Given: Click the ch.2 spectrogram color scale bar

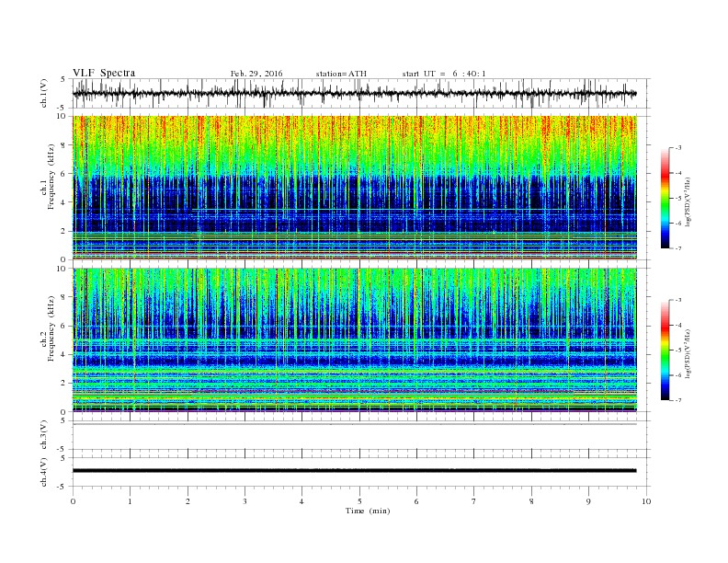Looking at the screenshot, I should tap(665, 350).
